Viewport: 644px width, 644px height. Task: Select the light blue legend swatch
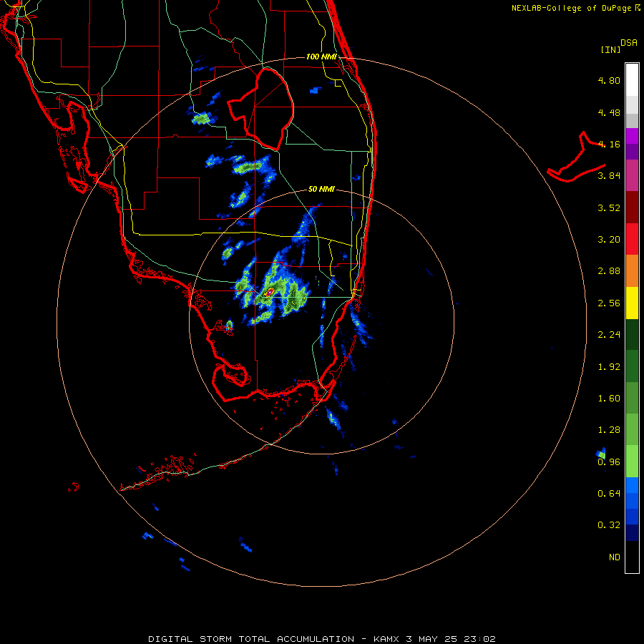pyautogui.click(x=632, y=485)
